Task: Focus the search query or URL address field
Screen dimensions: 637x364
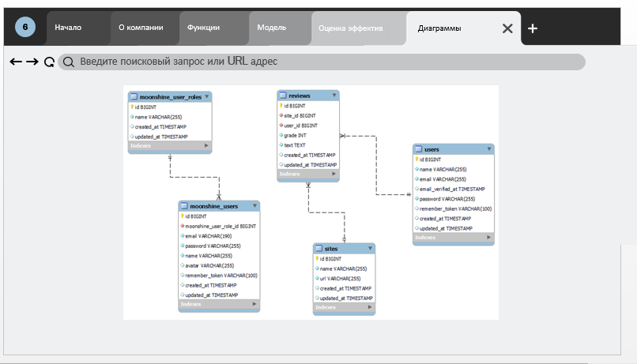Action: pos(324,62)
